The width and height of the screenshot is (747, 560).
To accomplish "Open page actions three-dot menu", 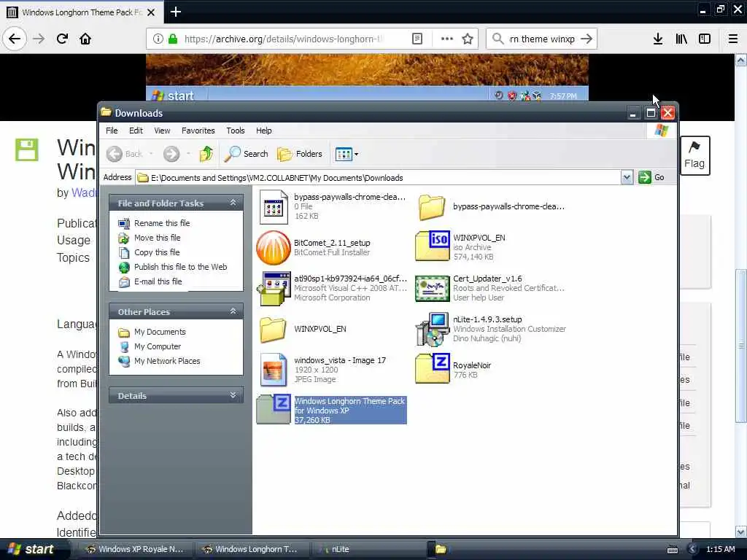I will (447, 39).
